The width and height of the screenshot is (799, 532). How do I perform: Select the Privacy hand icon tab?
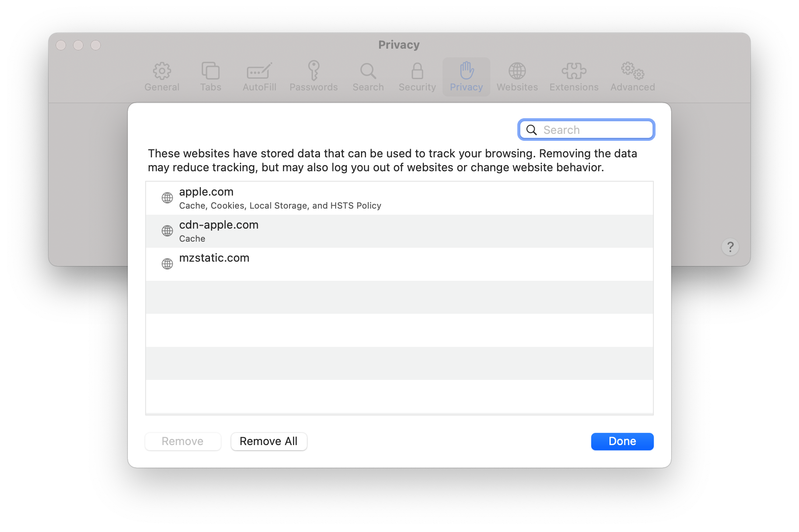(466, 76)
